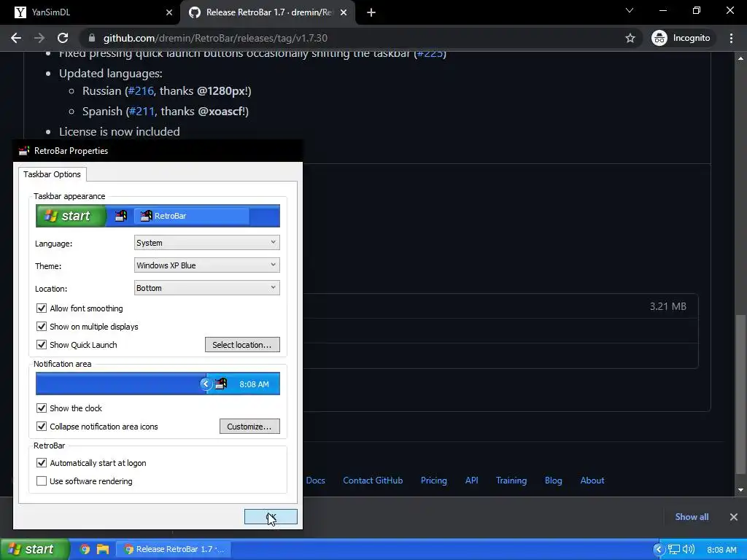
Task: Click the page scrollbar thumb
Action: (x=740, y=394)
